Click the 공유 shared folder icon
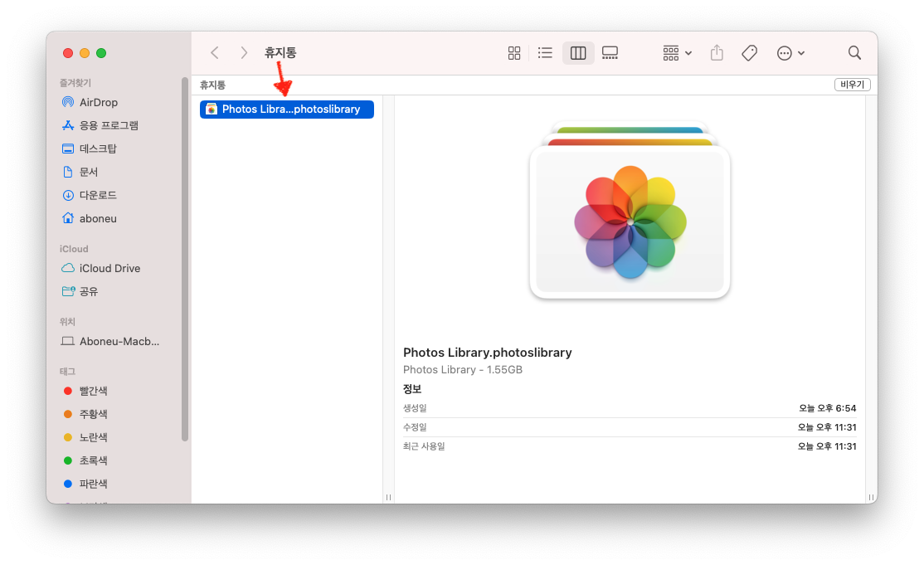The height and width of the screenshot is (565, 924). (x=68, y=291)
